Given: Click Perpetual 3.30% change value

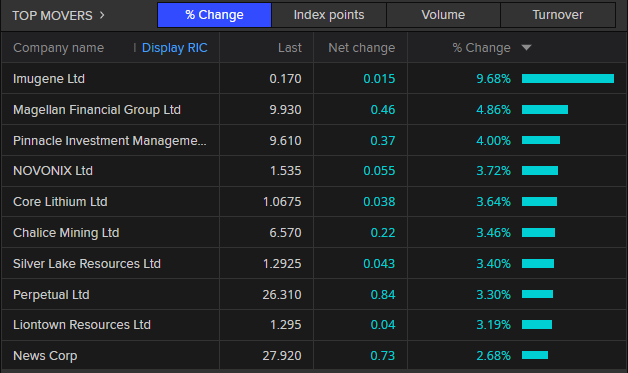Looking at the screenshot, I should pyautogui.click(x=493, y=294).
